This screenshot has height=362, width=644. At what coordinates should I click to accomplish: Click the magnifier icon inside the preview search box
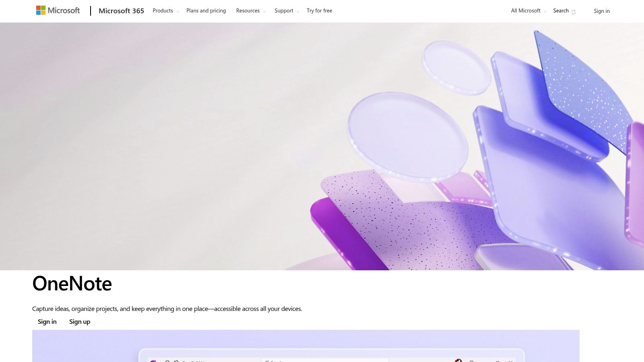click(267, 361)
